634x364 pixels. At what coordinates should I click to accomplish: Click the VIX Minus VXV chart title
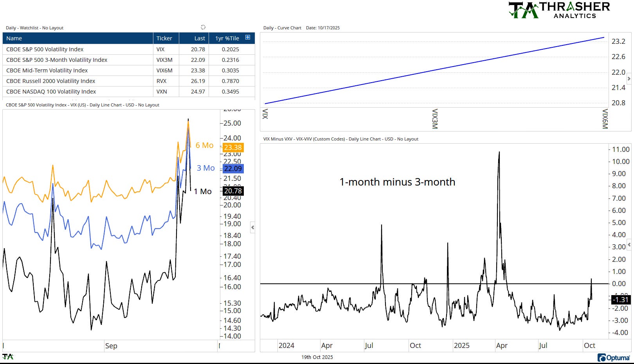coord(341,139)
